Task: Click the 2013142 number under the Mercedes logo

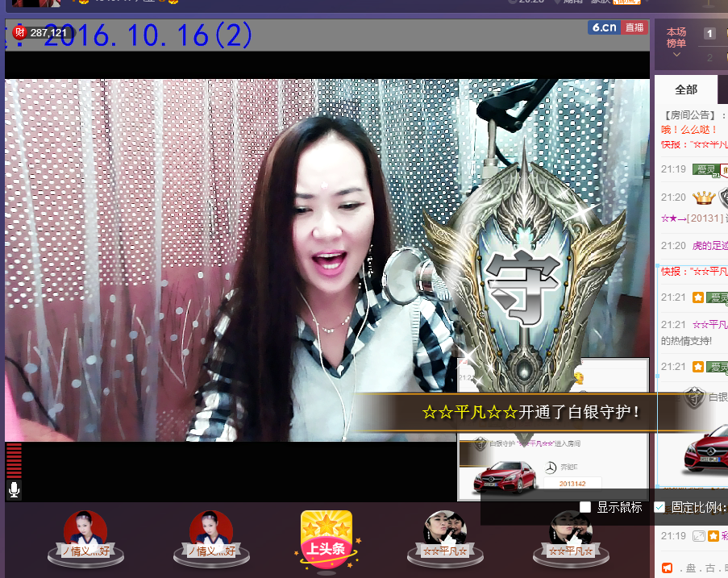Action: point(572,484)
